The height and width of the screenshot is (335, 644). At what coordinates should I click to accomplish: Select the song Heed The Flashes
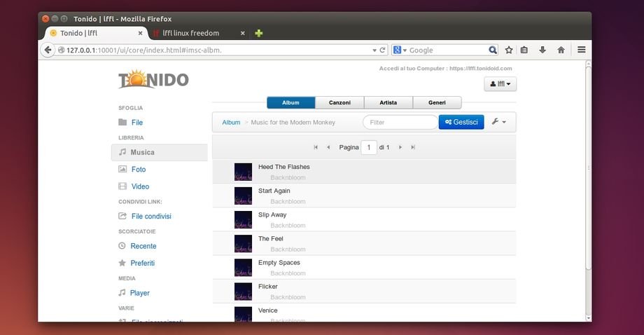click(283, 167)
